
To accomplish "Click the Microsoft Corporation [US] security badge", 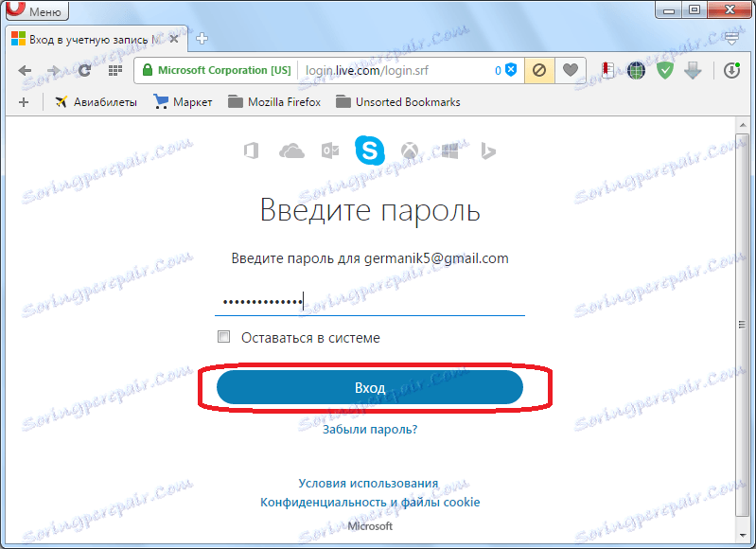I will (x=218, y=70).
